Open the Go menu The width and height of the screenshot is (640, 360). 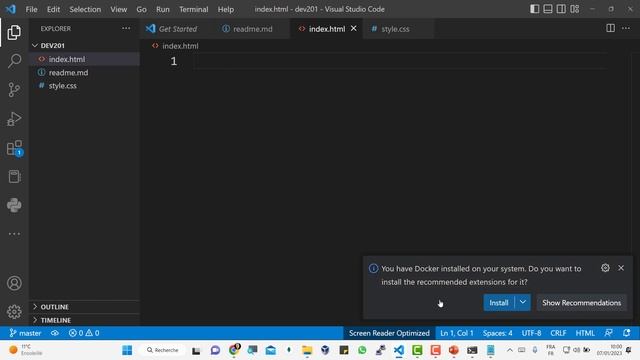coord(141,9)
